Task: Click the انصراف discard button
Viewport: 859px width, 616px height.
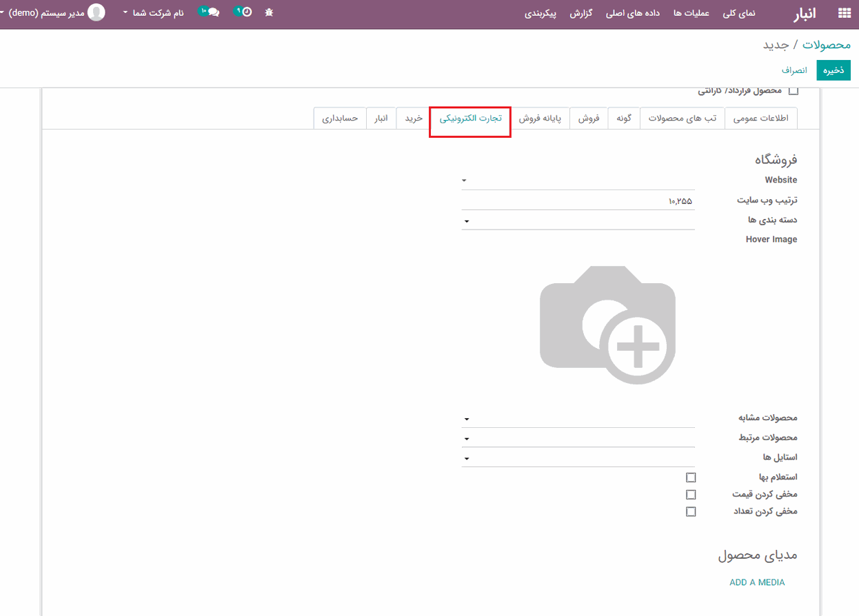Action: 794,70
